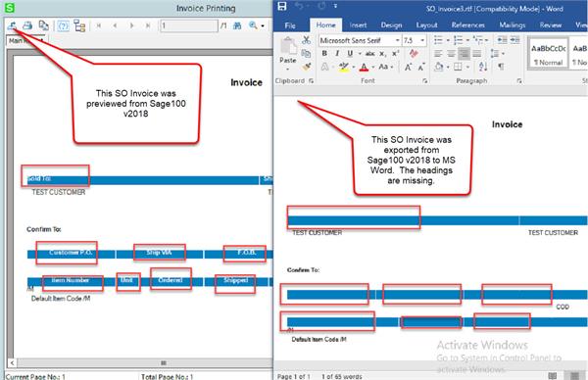Increase indent in Word Paragraph group

[514, 40]
